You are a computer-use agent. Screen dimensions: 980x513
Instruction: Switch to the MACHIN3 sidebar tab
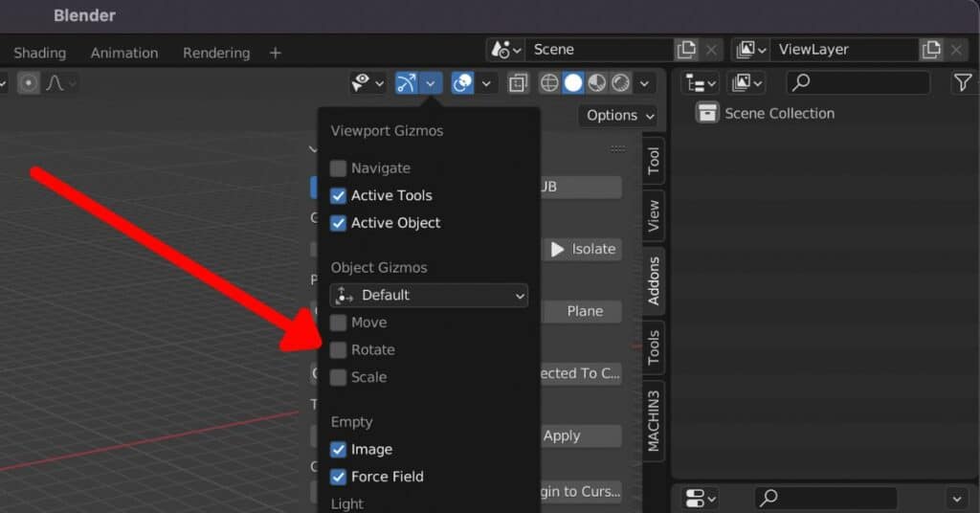point(653,420)
